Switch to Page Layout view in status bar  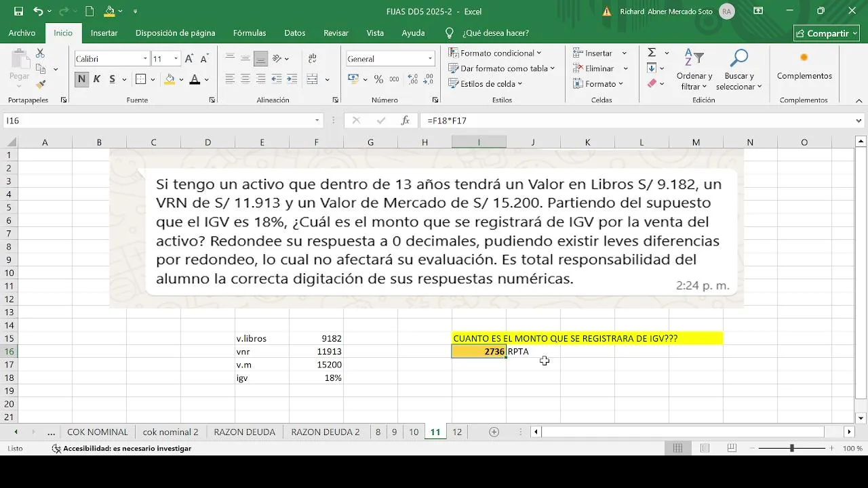coord(705,449)
